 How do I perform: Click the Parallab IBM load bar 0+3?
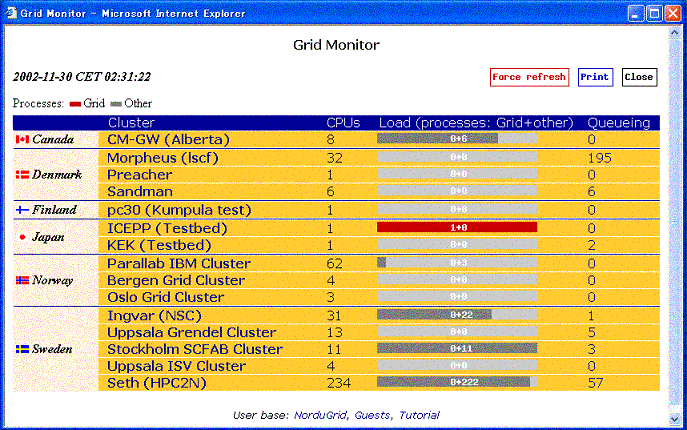[457, 263]
